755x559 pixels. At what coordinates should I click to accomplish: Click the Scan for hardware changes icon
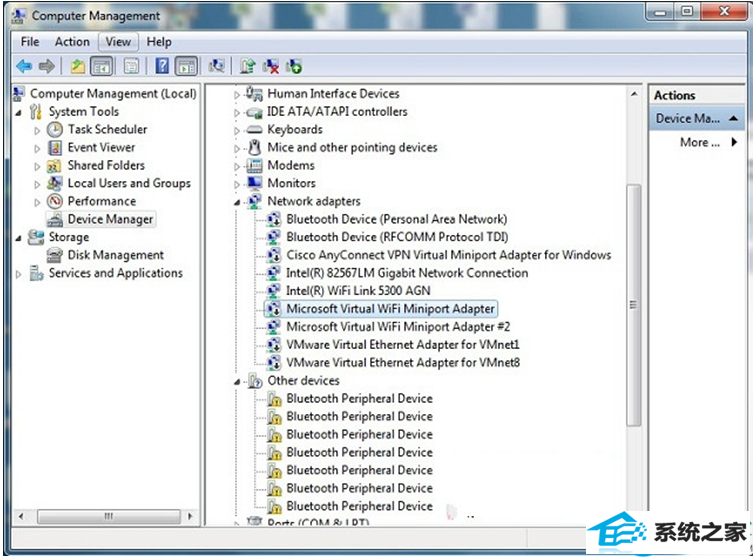tap(216, 66)
